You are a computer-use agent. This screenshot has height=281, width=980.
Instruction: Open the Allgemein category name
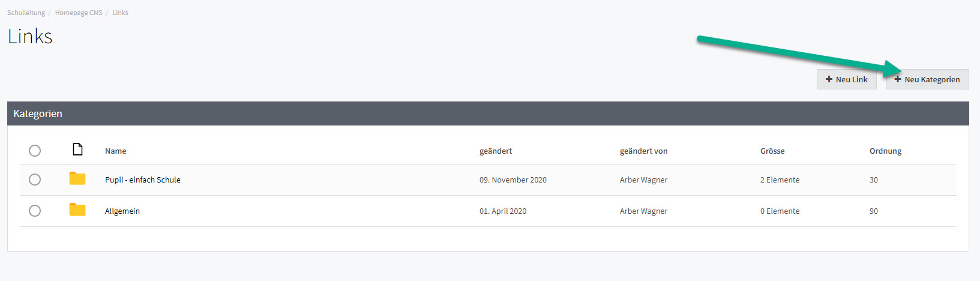click(x=122, y=211)
